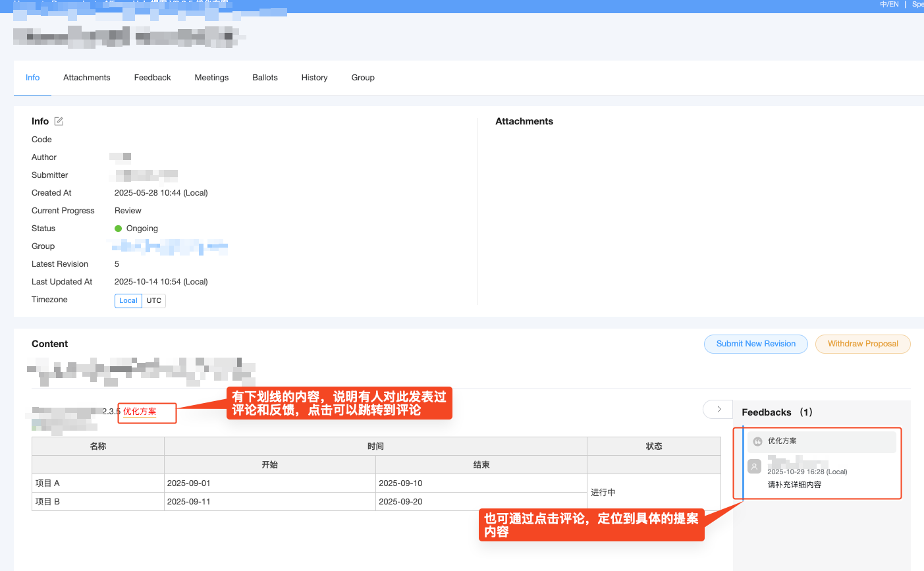This screenshot has height=571, width=924.
Task: Select the Info tab
Action: tap(33, 78)
